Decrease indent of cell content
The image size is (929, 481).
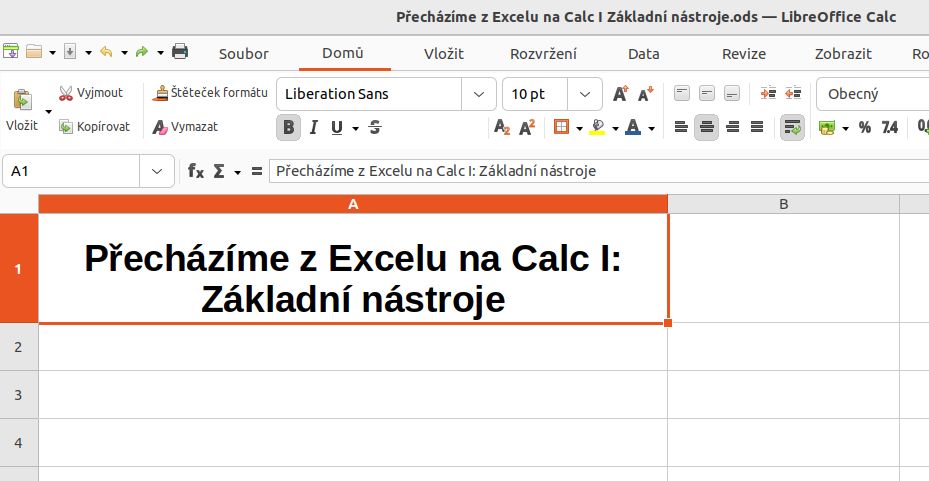[x=793, y=94]
